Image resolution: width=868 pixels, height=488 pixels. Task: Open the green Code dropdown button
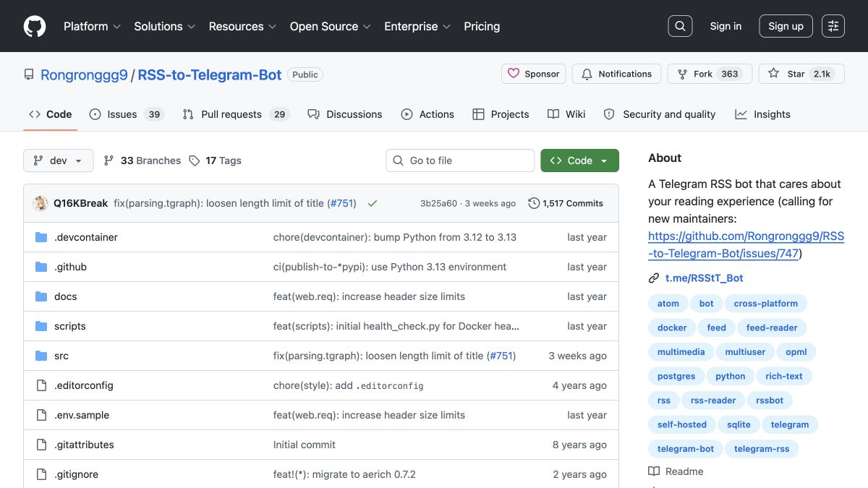click(x=579, y=160)
